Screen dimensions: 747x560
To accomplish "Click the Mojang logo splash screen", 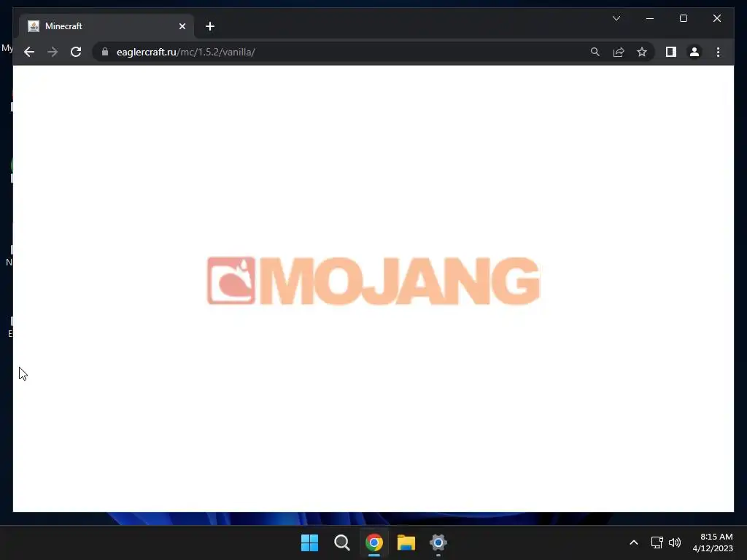I will (373, 281).
